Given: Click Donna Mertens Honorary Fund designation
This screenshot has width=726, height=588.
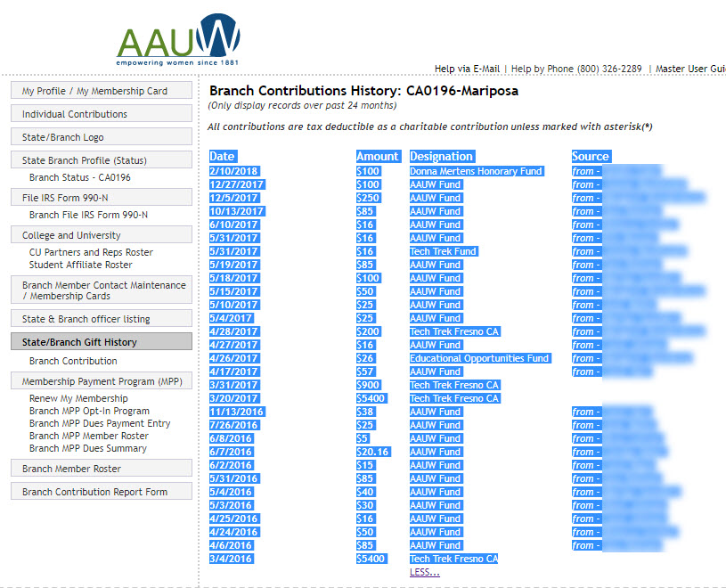Looking at the screenshot, I should click(477, 171).
